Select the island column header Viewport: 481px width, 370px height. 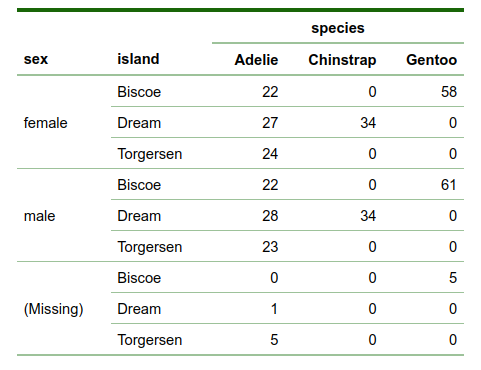138,59
